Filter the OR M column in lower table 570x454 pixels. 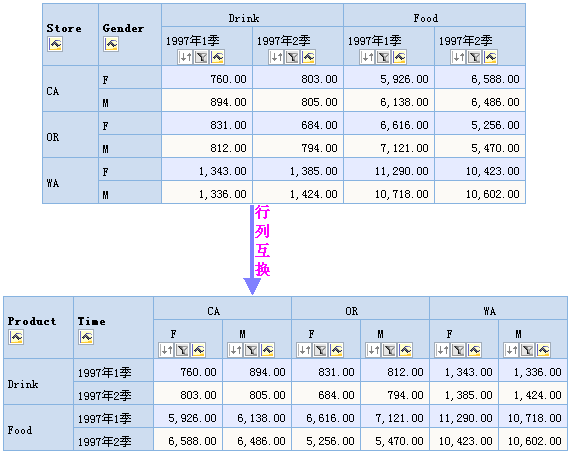pyautogui.click(x=389, y=350)
